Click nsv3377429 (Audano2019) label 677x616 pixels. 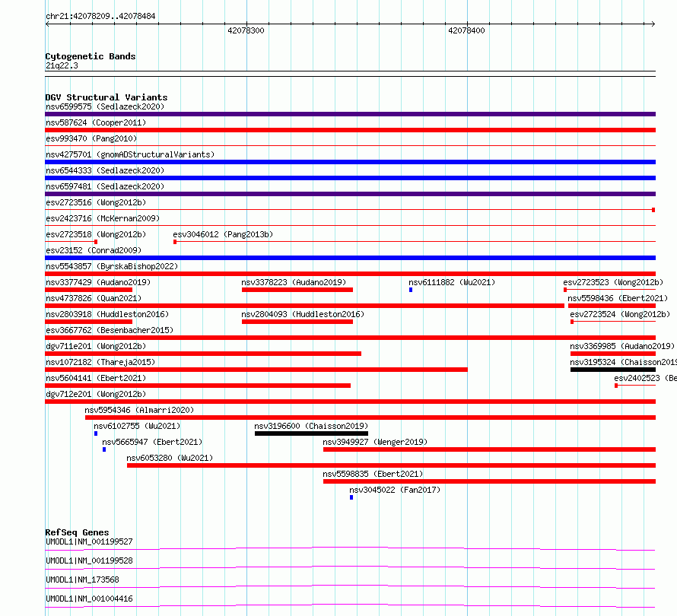click(x=98, y=282)
